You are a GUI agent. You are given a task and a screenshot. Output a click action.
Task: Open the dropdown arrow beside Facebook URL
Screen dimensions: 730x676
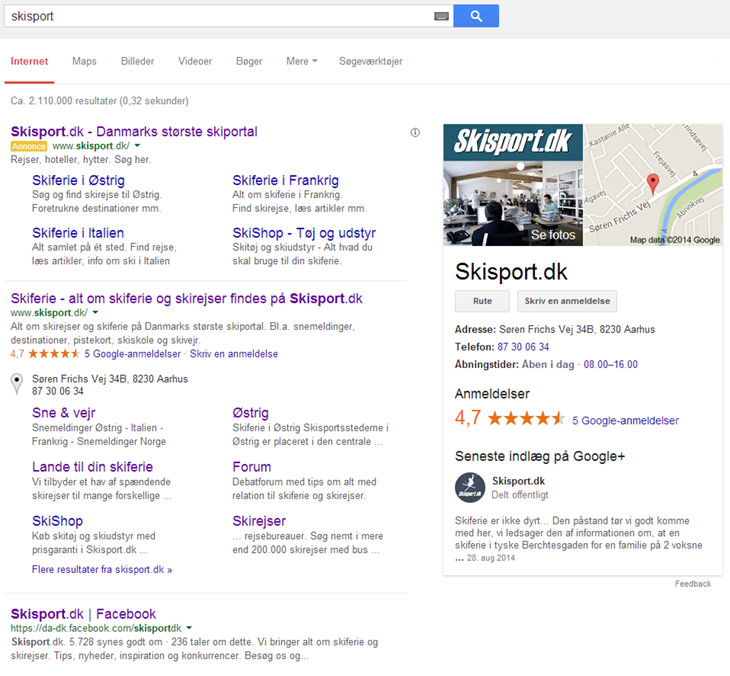point(189,628)
